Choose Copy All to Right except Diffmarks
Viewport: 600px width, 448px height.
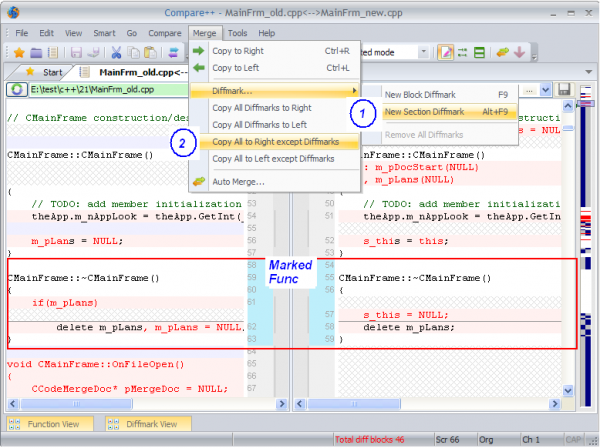click(x=273, y=142)
